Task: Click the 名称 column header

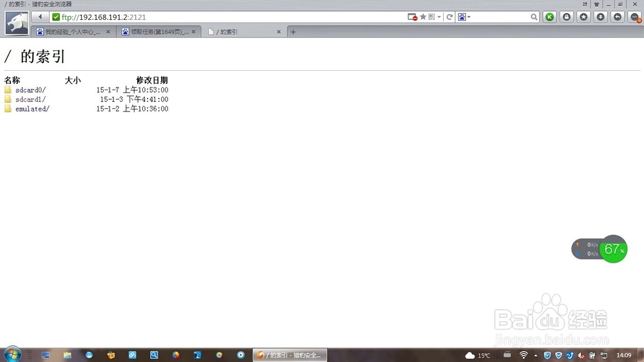Action: [12, 80]
